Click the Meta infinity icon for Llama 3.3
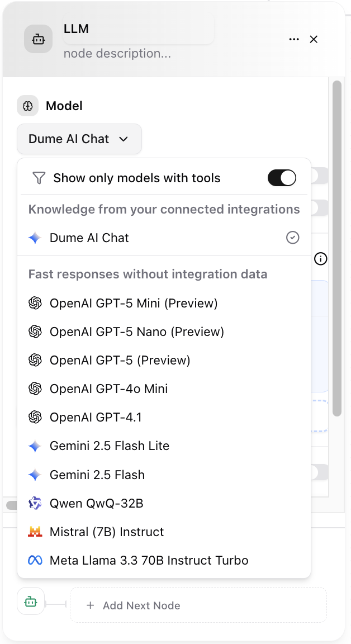Screen dimensions: 351x644 click(x=36, y=560)
